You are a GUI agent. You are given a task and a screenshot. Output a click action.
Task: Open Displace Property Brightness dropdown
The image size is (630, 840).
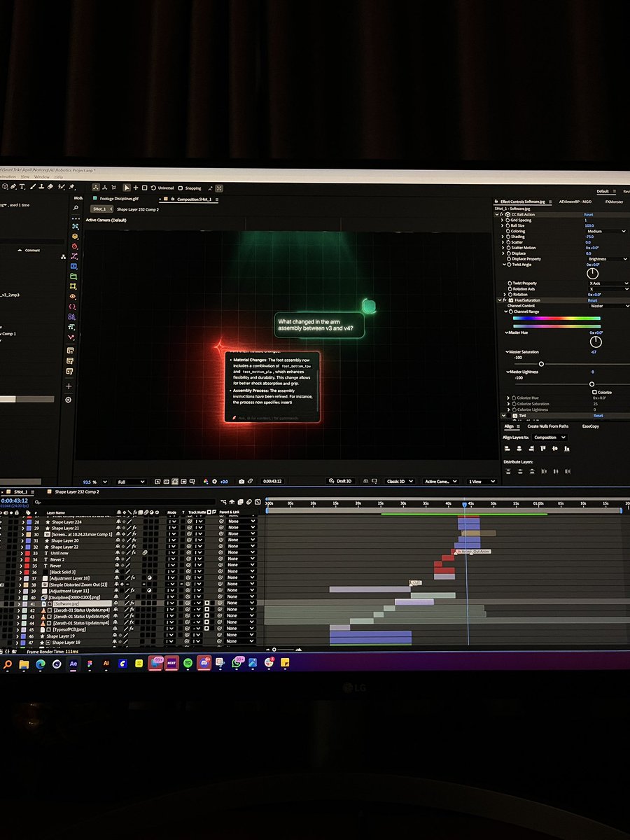(x=607, y=259)
